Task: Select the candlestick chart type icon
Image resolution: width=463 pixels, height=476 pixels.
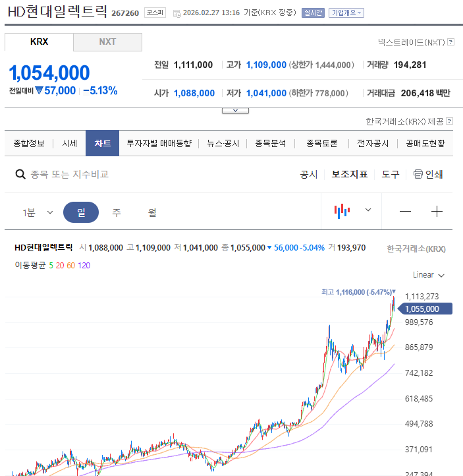Action: pyautogui.click(x=342, y=211)
